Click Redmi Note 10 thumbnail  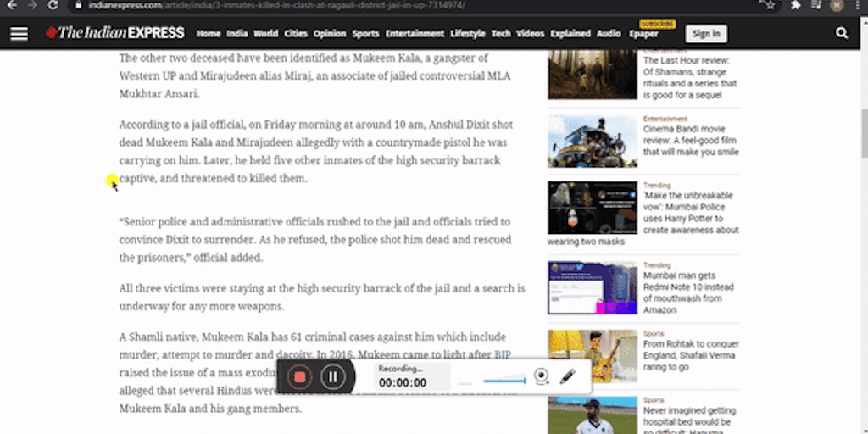click(x=593, y=288)
